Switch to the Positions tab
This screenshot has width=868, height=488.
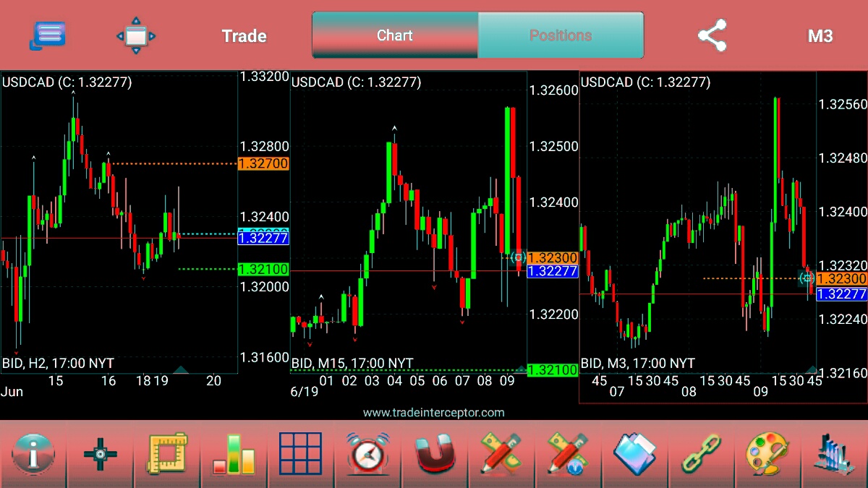[561, 35]
